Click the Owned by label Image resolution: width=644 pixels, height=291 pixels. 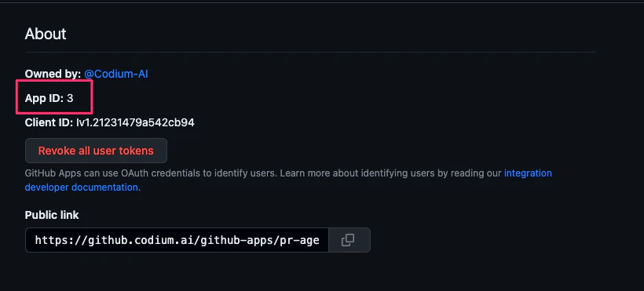click(53, 75)
